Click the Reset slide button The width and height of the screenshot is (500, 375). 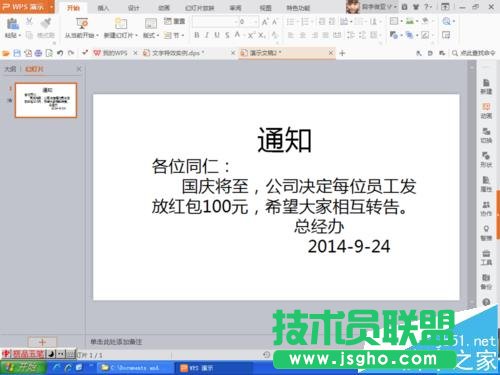174,21
